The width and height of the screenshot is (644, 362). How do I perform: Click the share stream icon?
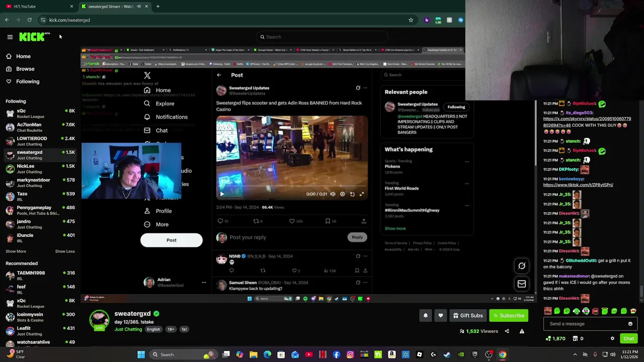coord(507,331)
